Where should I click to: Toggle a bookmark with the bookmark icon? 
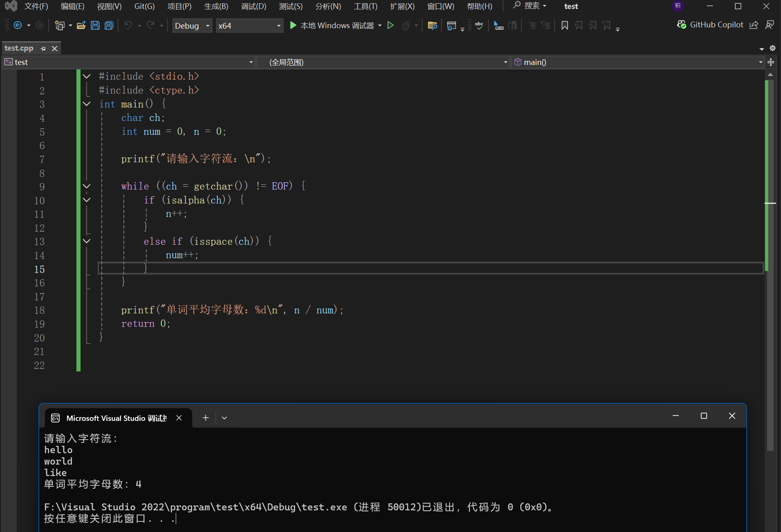565,25
